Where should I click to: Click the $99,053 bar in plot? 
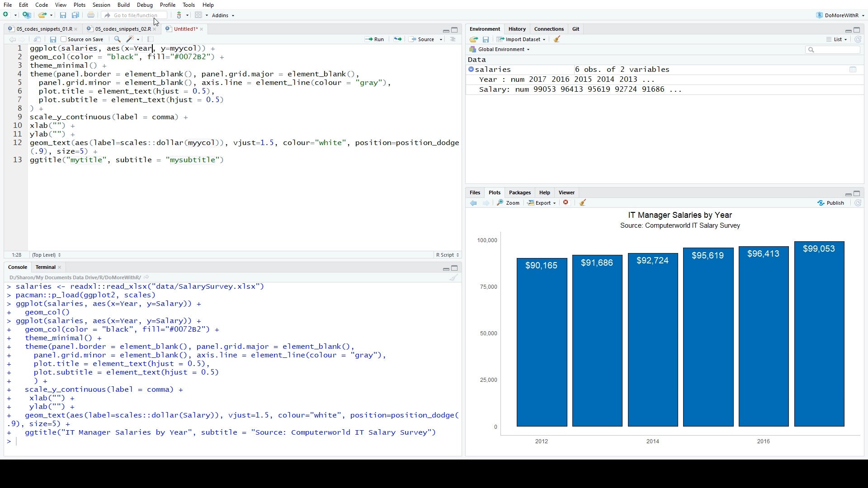coord(819,334)
